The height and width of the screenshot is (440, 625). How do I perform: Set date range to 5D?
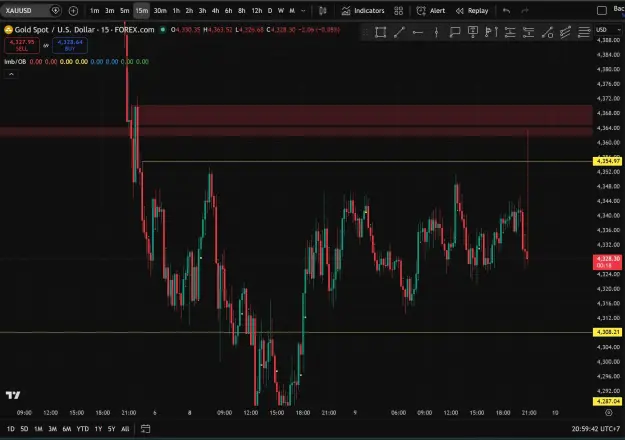[24, 429]
